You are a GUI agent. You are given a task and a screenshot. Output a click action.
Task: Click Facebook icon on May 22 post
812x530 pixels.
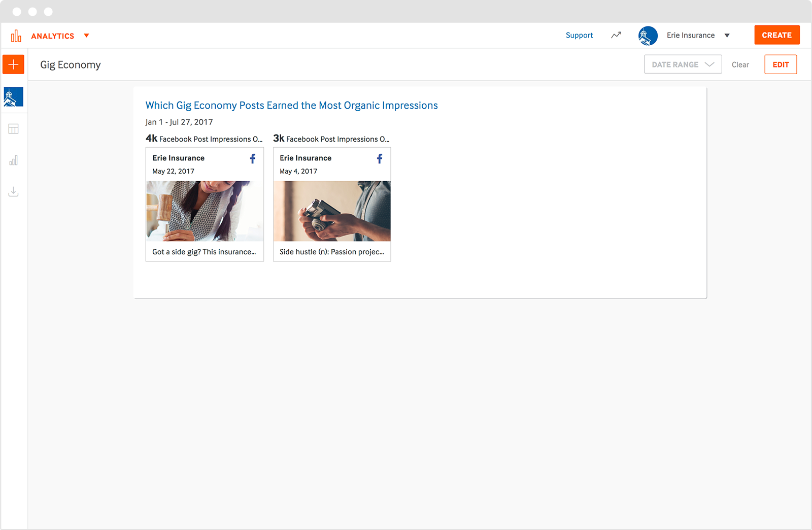pos(253,159)
